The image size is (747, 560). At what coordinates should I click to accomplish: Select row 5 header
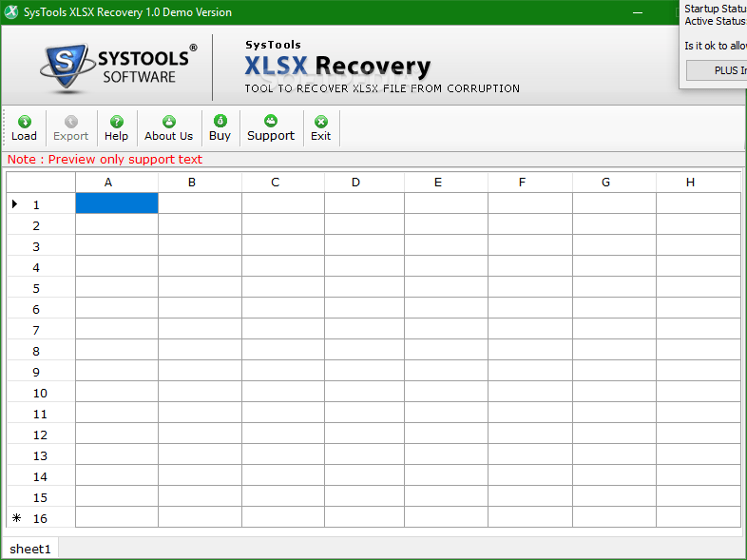tap(41, 287)
